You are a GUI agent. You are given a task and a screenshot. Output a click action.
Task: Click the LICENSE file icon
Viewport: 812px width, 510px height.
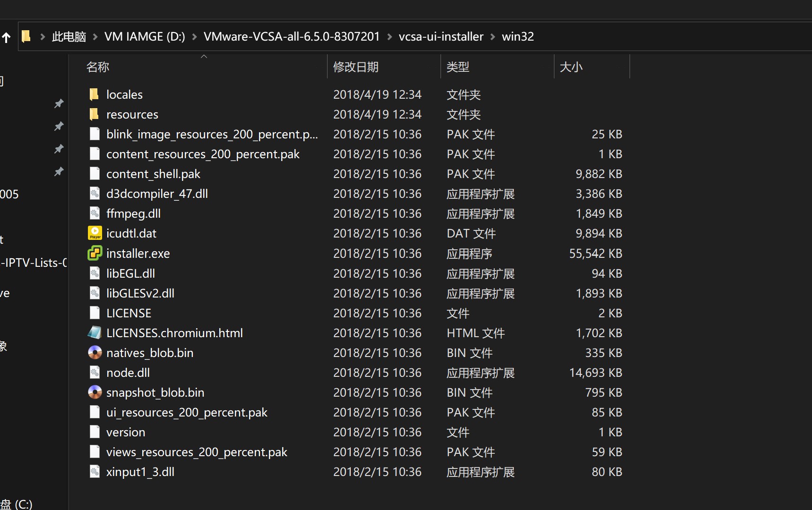pyautogui.click(x=95, y=313)
